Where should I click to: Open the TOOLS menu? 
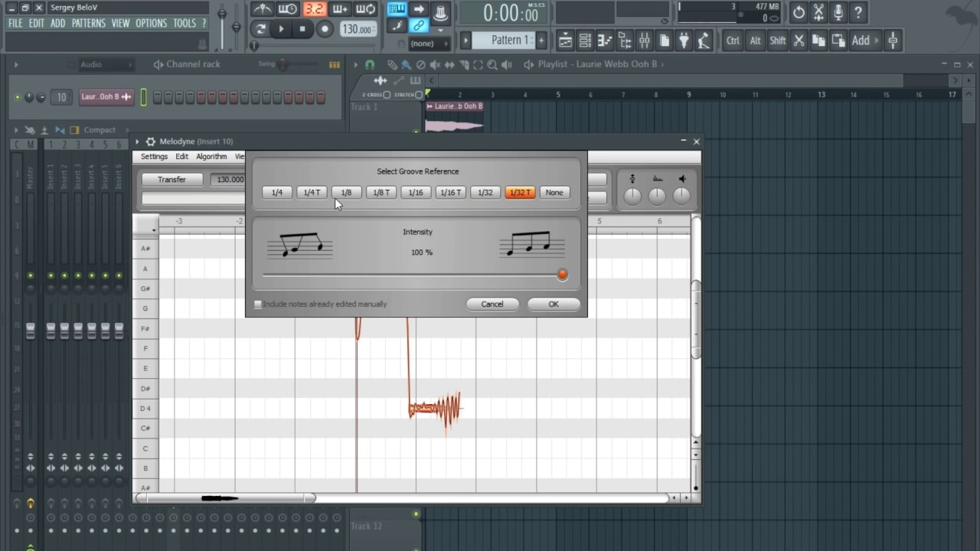[185, 23]
